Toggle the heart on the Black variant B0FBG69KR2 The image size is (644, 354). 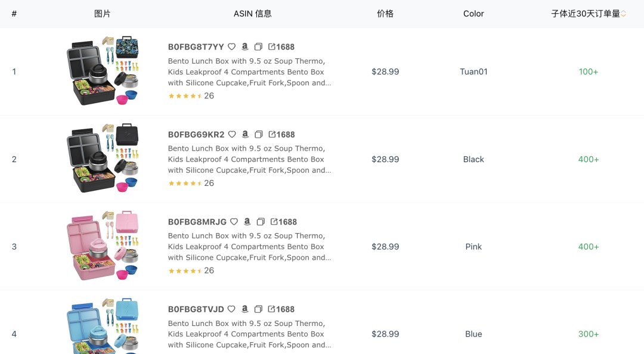point(233,134)
